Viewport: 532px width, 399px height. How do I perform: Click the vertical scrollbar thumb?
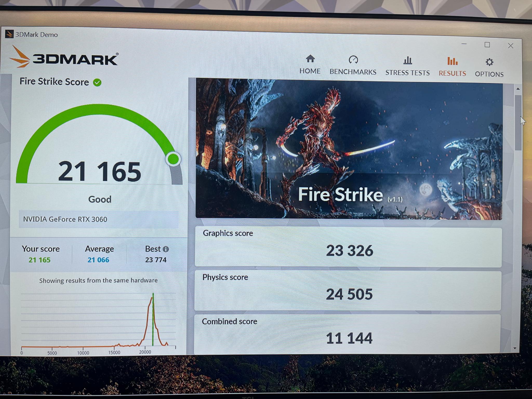pyautogui.click(x=518, y=122)
